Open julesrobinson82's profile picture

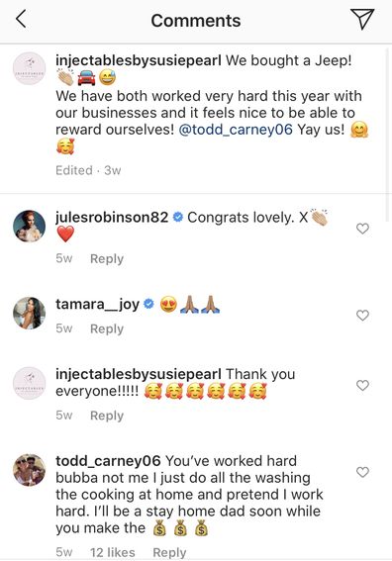click(29, 227)
